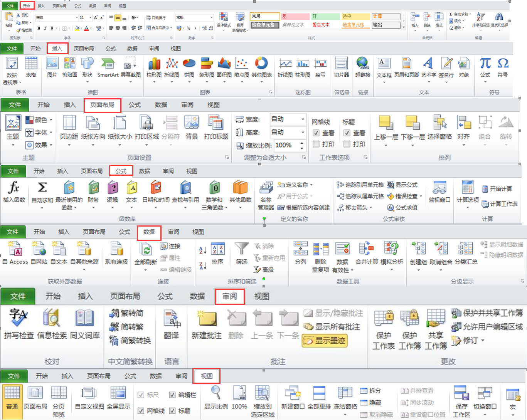Toggle the highlighted 显示墨迹 button
The image size is (527, 420).
coord(325,341)
